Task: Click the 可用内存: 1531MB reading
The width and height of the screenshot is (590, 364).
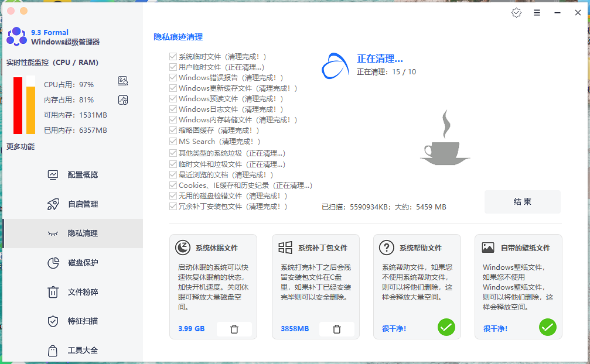Action: click(76, 115)
